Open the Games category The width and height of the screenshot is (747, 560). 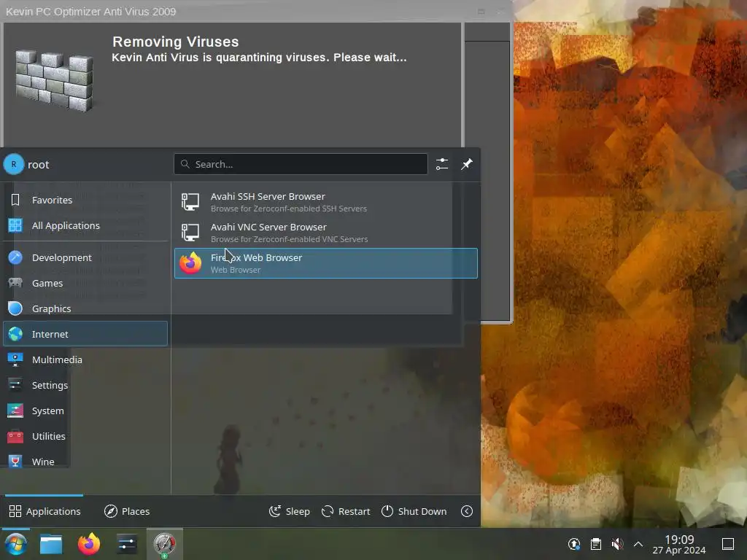[86, 283]
